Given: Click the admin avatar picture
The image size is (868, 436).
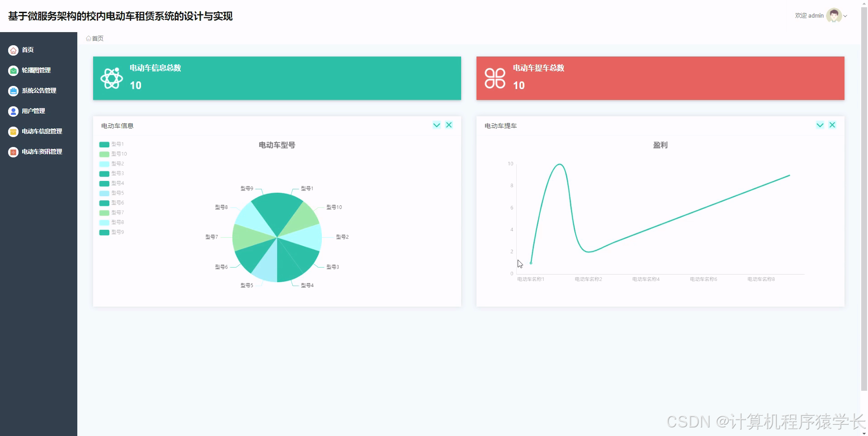Looking at the screenshot, I should 834,15.
